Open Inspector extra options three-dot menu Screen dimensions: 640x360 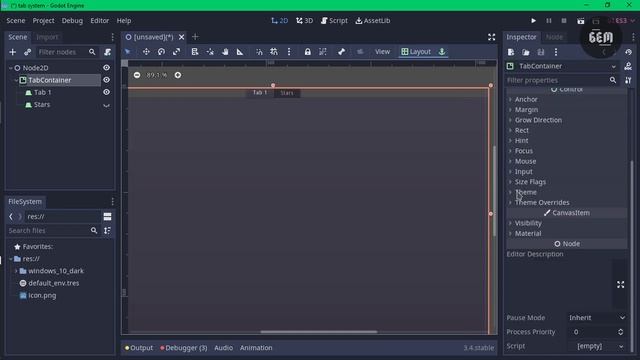pyautogui.click(x=556, y=52)
